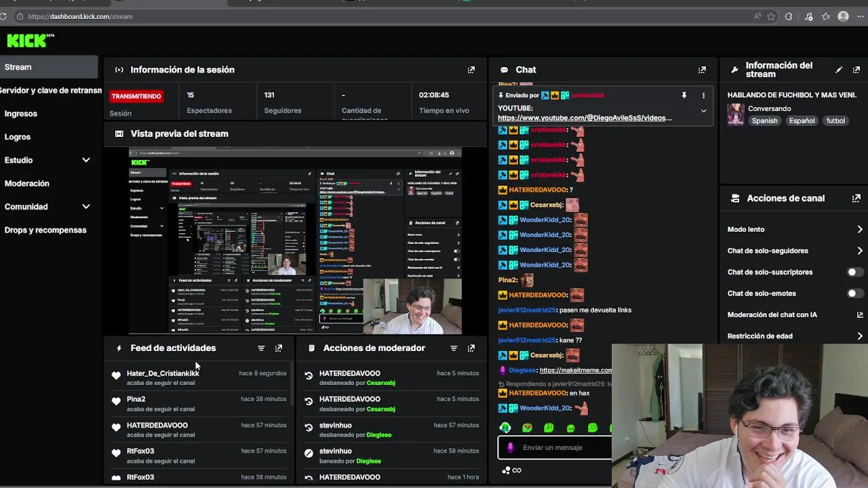Reload the page in browser

point(3,16)
